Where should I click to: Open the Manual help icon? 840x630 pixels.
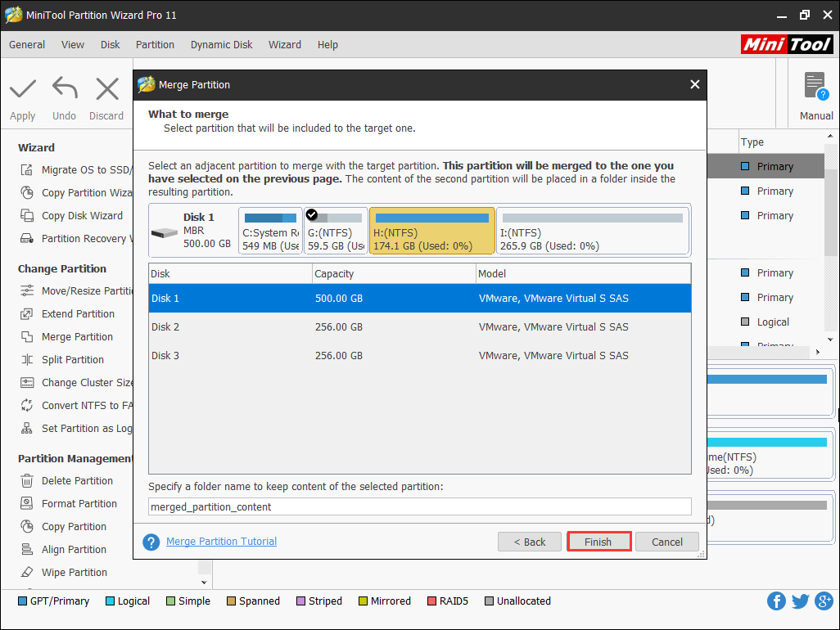[816, 87]
